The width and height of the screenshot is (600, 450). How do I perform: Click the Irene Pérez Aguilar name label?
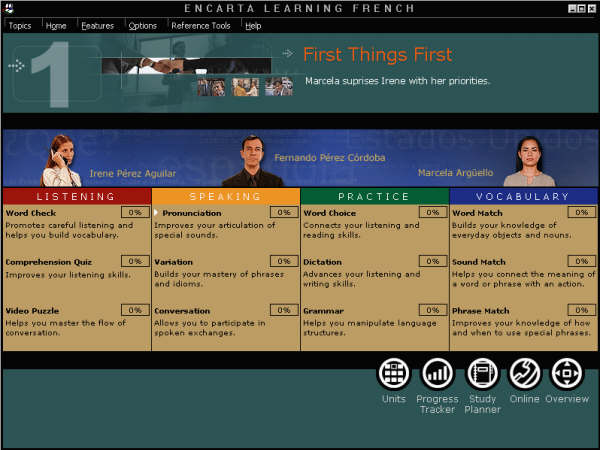(x=133, y=173)
